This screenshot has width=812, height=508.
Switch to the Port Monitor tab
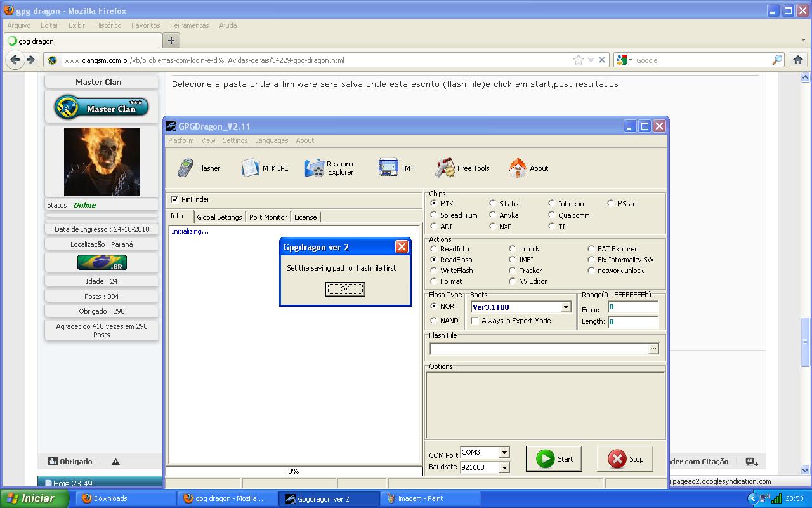tap(268, 217)
